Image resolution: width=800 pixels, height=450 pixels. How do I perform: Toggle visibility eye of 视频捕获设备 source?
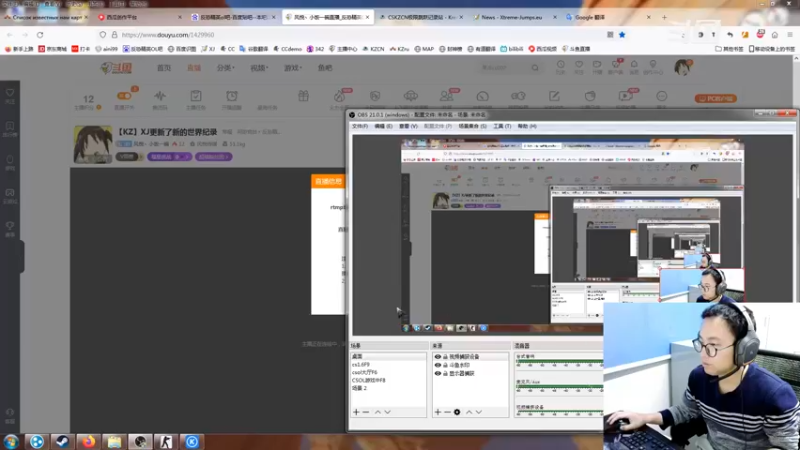(438, 357)
